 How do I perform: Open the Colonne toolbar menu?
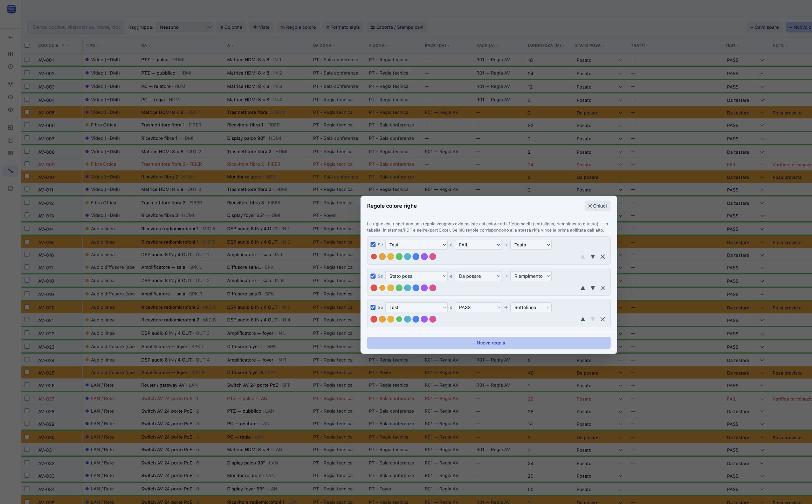(x=231, y=27)
